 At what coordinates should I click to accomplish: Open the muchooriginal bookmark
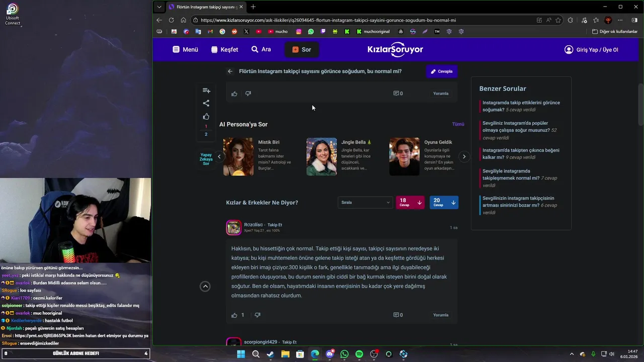pos(373,31)
